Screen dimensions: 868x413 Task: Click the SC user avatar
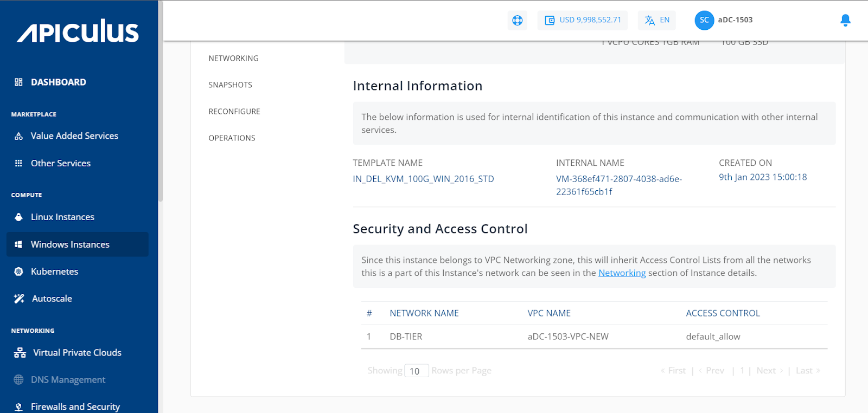click(x=704, y=20)
